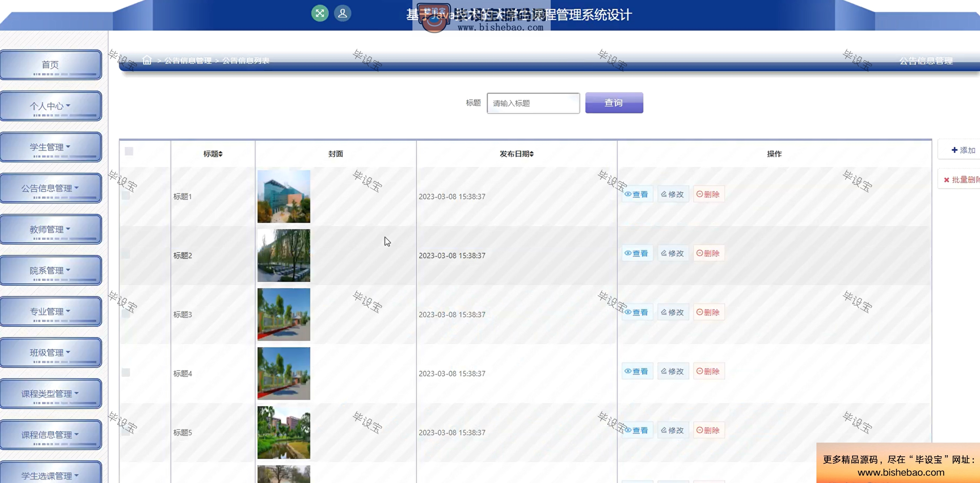Delete the 标题5 row with 删除
The image size is (980, 483).
709,430
